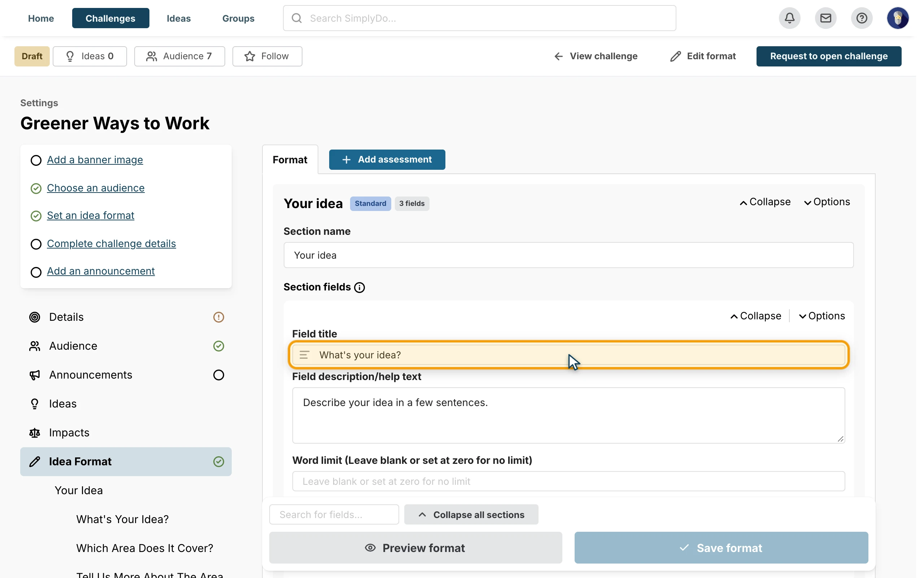Image resolution: width=924 pixels, height=578 pixels.
Task: Click the Word limit input field
Action: (568, 481)
